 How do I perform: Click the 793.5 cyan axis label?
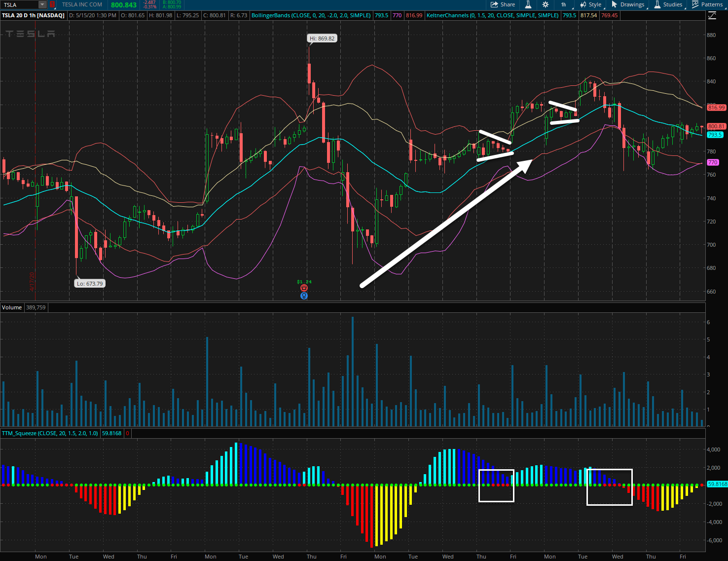tap(715, 135)
